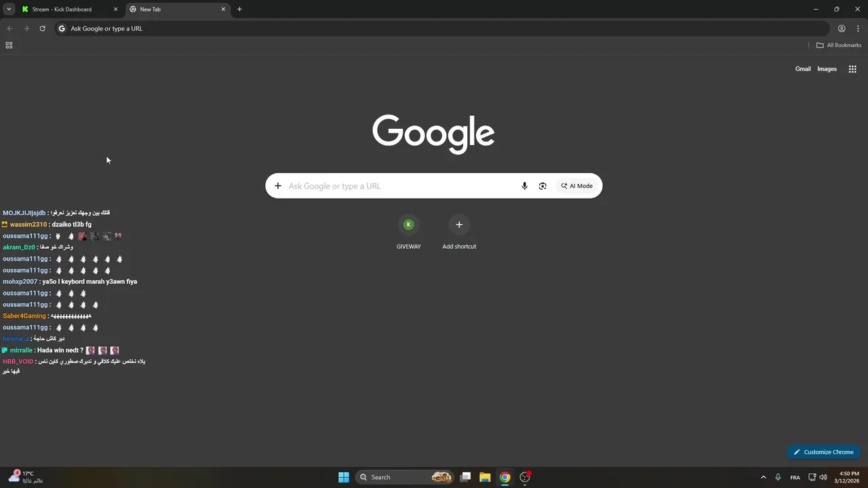
Task: Open the network tray icon
Action: click(812, 477)
